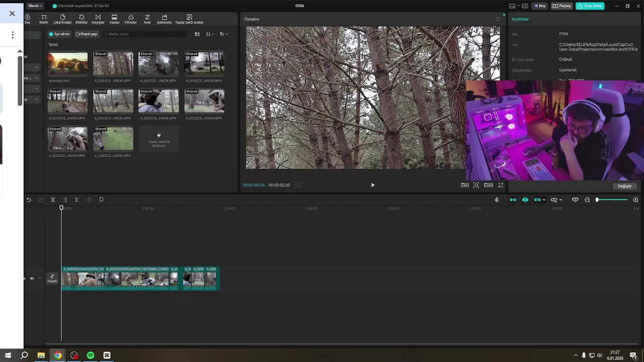The height and width of the screenshot is (362, 644).
Task: Switch media list to grid view icon
Action: click(197, 34)
